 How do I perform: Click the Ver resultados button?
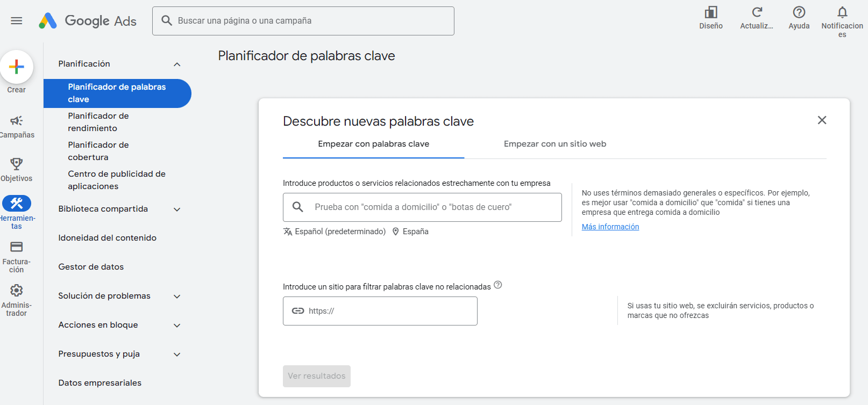click(317, 376)
